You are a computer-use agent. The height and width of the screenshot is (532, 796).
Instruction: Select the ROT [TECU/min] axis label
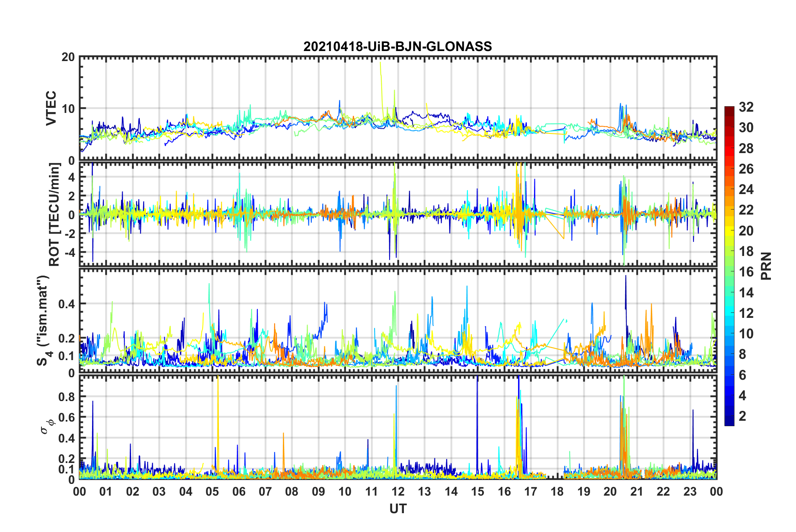click(x=54, y=214)
